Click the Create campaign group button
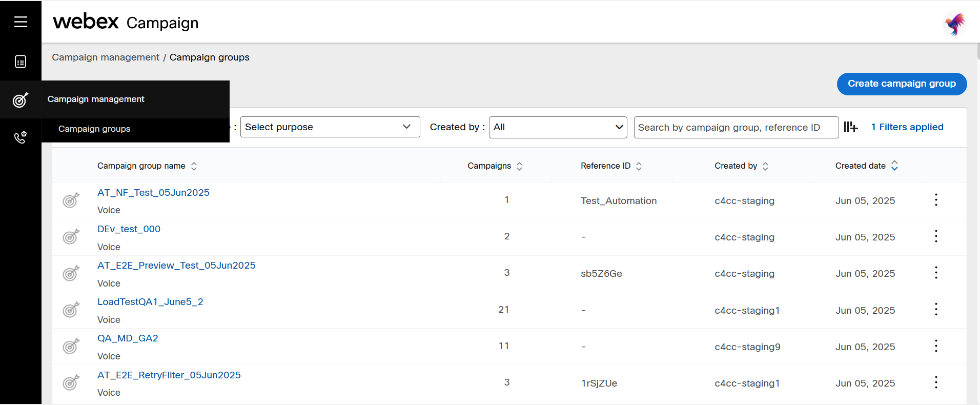Screen dimensions: 980x405 click(x=902, y=84)
